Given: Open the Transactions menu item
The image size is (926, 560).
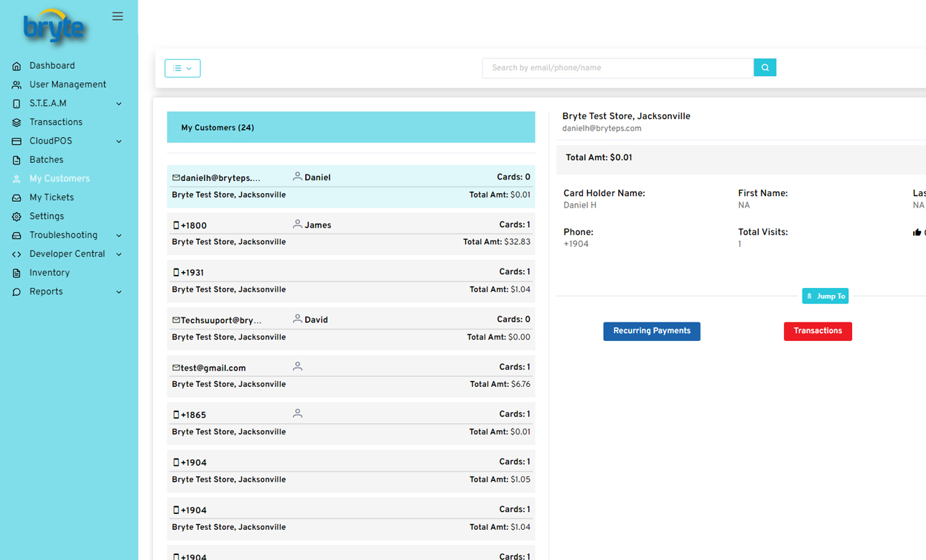Looking at the screenshot, I should pos(56,122).
